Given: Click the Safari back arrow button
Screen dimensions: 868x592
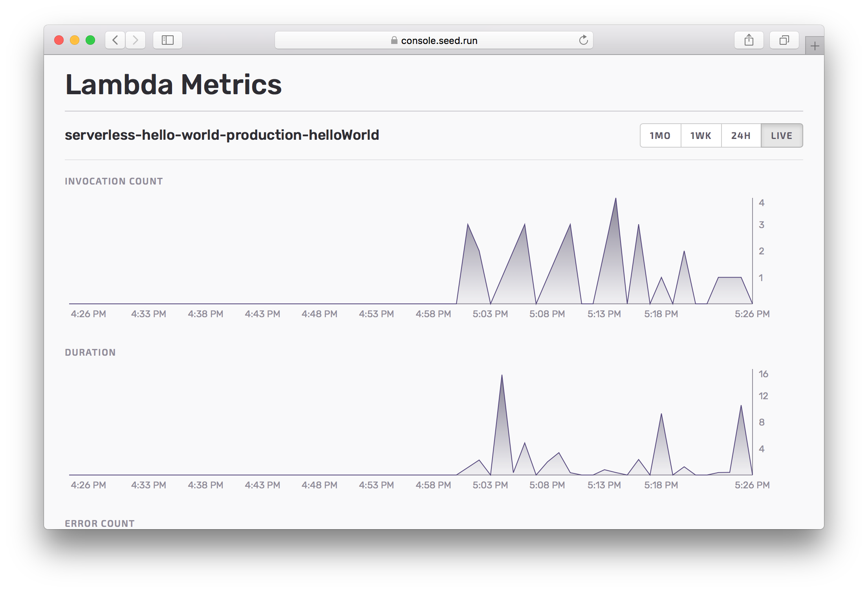Looking at the screenshot, I should coord(115,40).
